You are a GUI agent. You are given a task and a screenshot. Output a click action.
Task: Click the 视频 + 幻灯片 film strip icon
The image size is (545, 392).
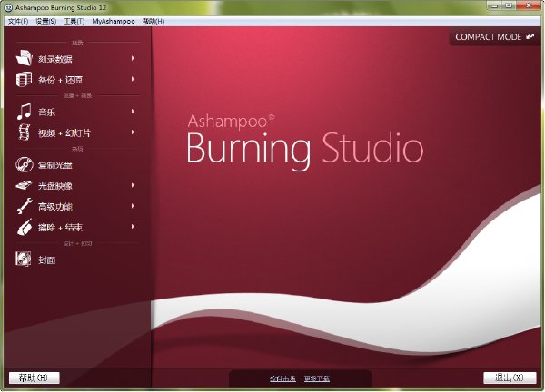(24, 132)
